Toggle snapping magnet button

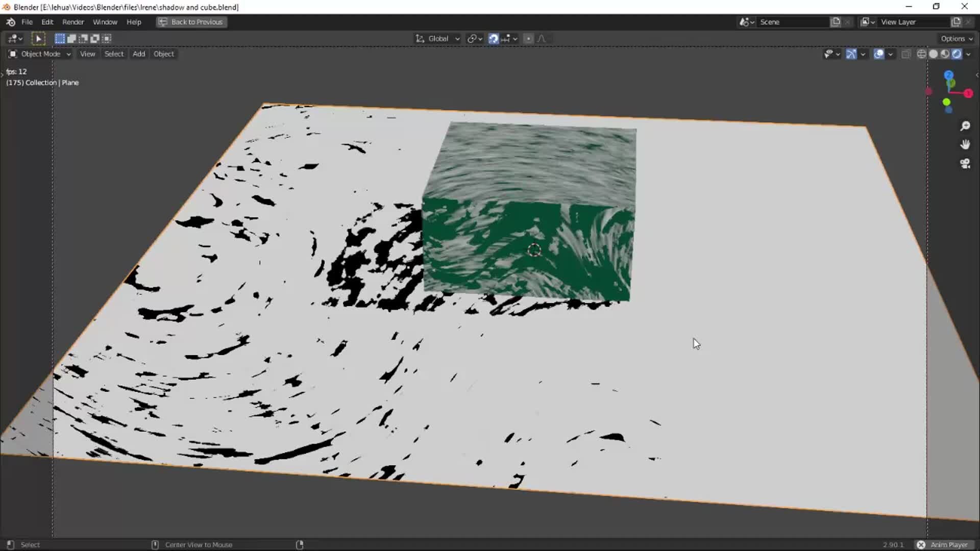click(x=493, y=39)
